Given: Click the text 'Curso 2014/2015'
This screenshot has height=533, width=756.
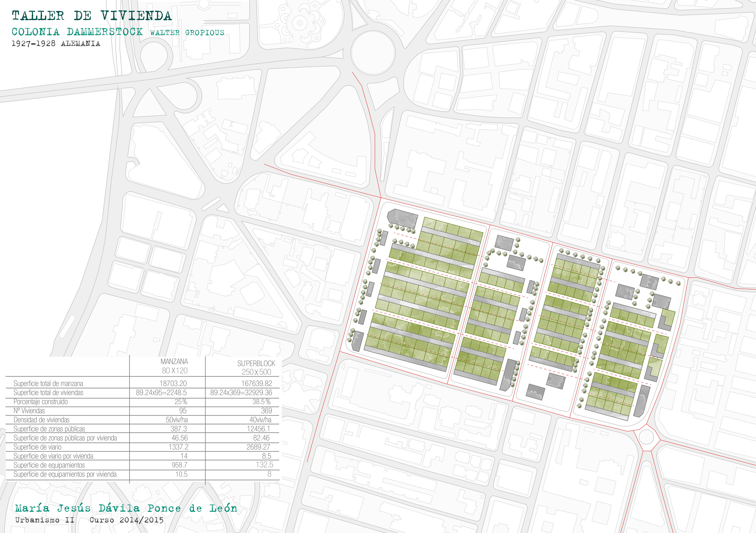Looking at the screenshot, I should click(126, 520).
